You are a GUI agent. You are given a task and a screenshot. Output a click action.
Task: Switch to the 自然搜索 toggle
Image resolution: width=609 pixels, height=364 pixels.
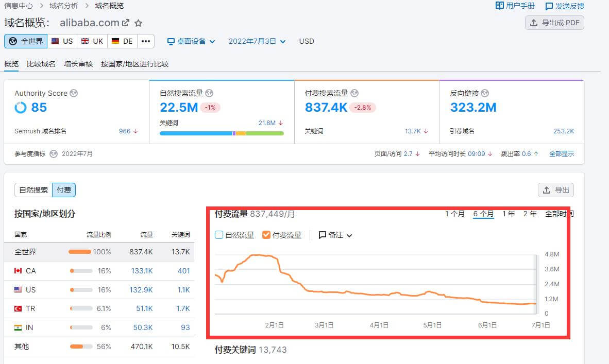tap(33, 190)
